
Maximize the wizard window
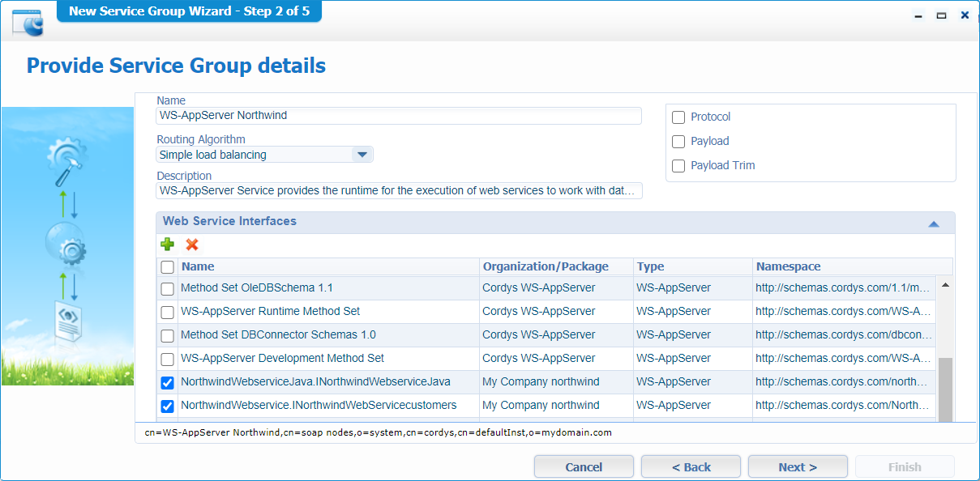(941, 15)
